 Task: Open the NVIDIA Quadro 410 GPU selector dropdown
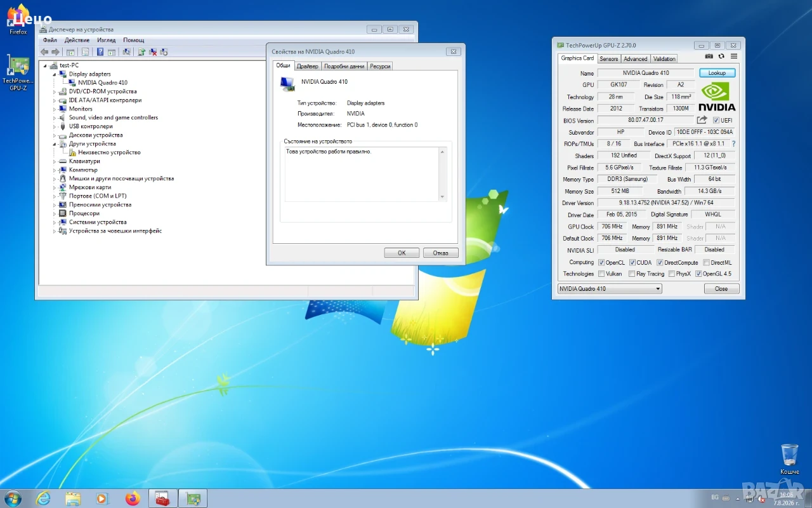point(610,289)
